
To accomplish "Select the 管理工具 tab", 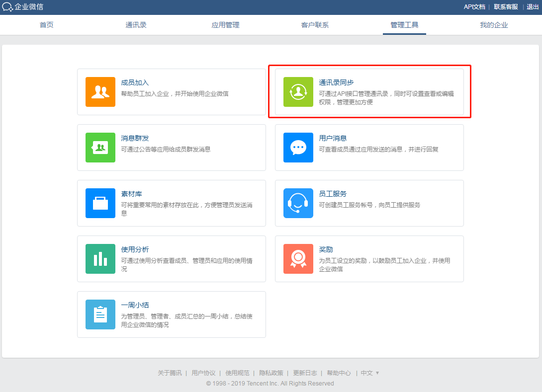I will coord(404,25).
